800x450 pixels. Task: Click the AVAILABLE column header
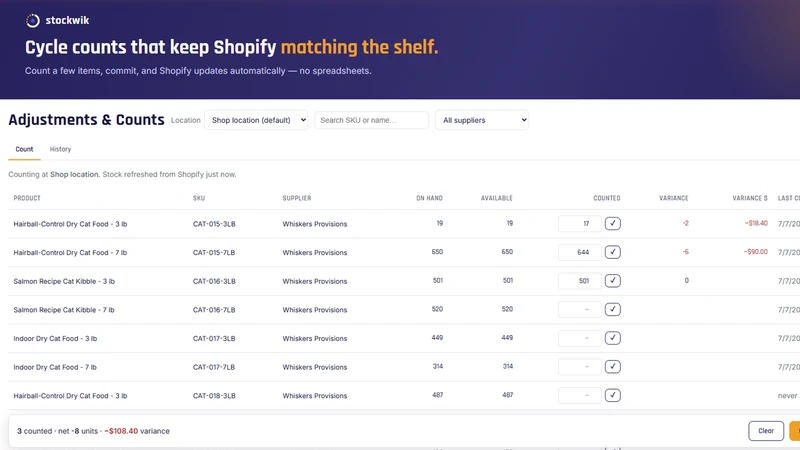[x=496, y=198]
